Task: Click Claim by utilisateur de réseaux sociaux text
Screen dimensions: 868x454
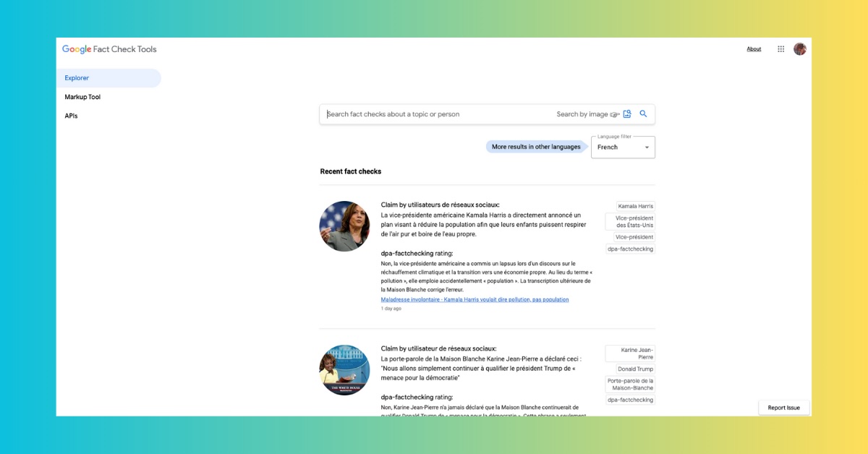Action: (439, 348)
